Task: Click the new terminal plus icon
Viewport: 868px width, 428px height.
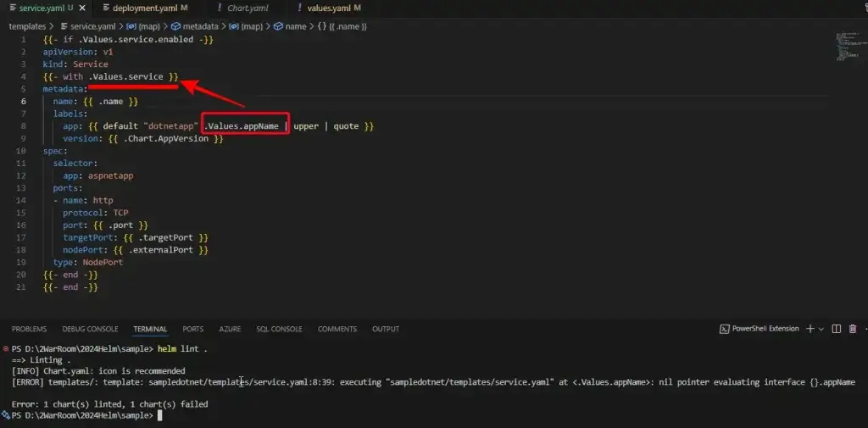Action: 810,329
